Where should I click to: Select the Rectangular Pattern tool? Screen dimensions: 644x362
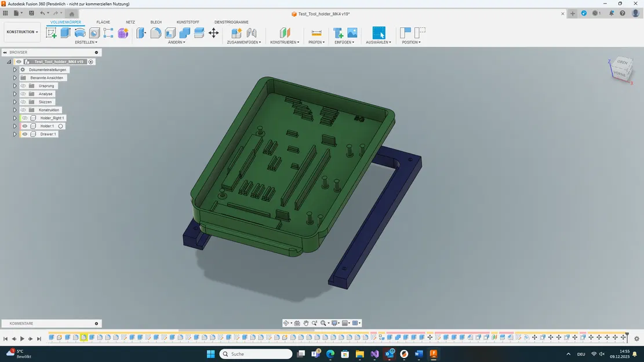(x=108, y=33)
